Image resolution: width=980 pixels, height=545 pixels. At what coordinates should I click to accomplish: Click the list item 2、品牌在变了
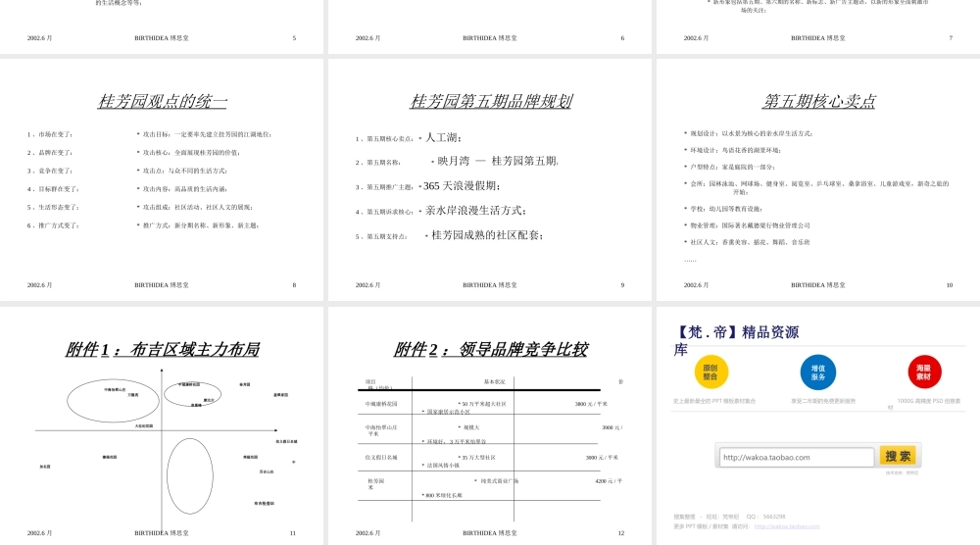(50, 153)
